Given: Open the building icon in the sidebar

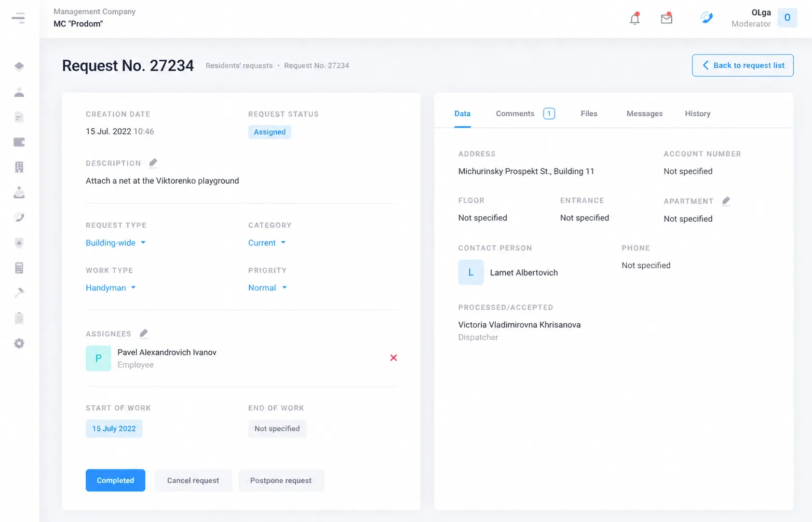Looking at the screenshot, I should pos(19,167).
